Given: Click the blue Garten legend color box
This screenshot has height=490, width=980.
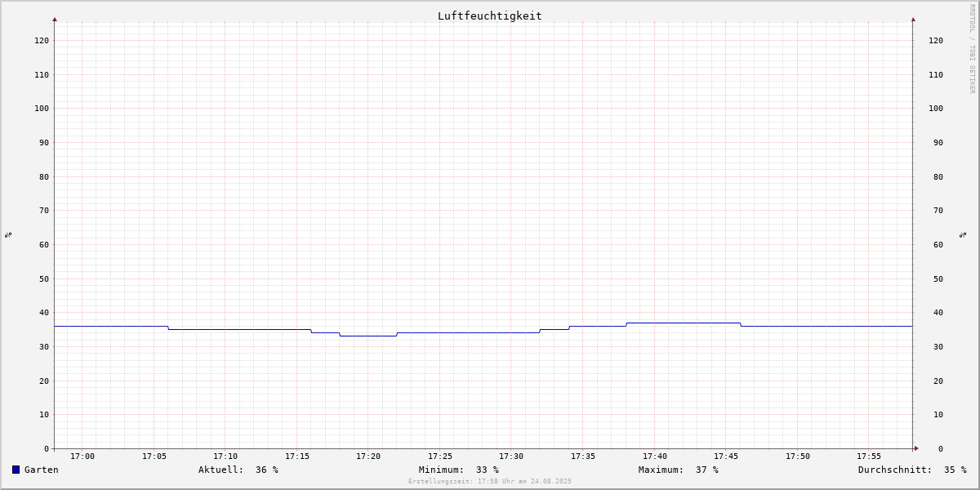Looking at the screenshot, I should (x=16, y=470).
